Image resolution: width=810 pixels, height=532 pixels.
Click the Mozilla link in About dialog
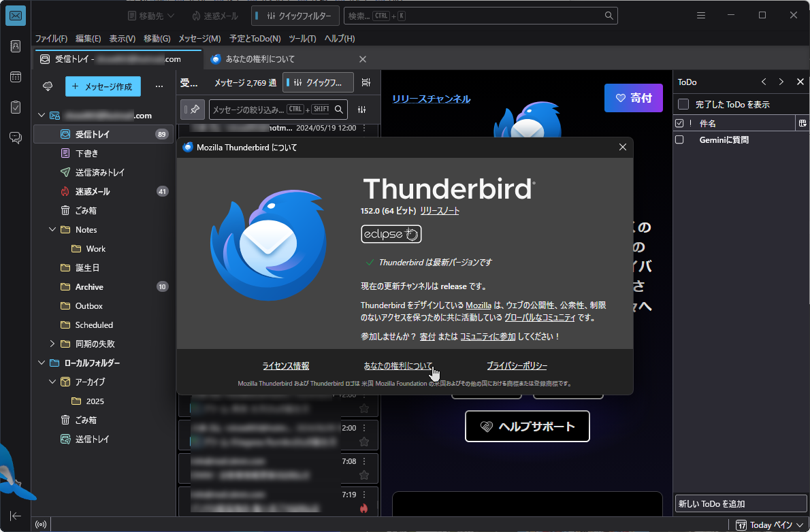479,305
